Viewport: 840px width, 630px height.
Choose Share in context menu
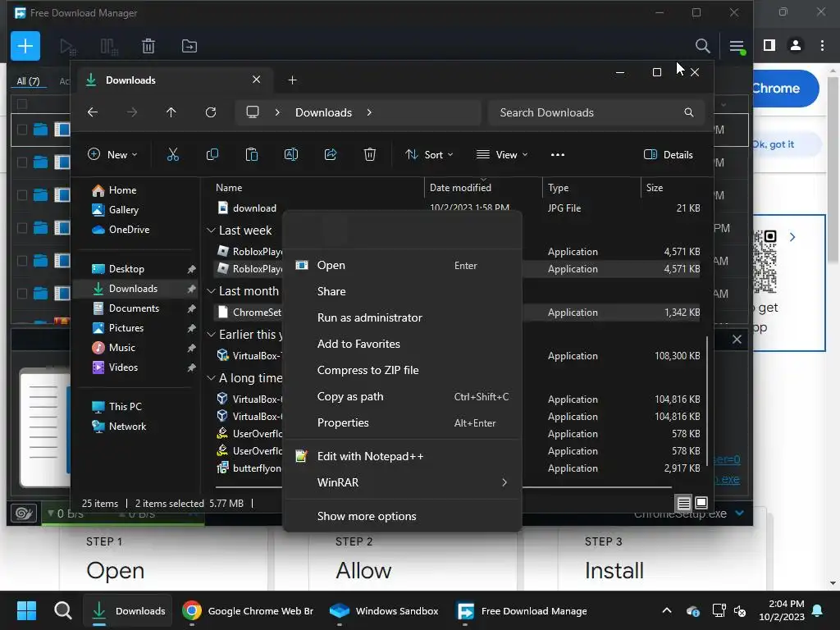point(402,291)
